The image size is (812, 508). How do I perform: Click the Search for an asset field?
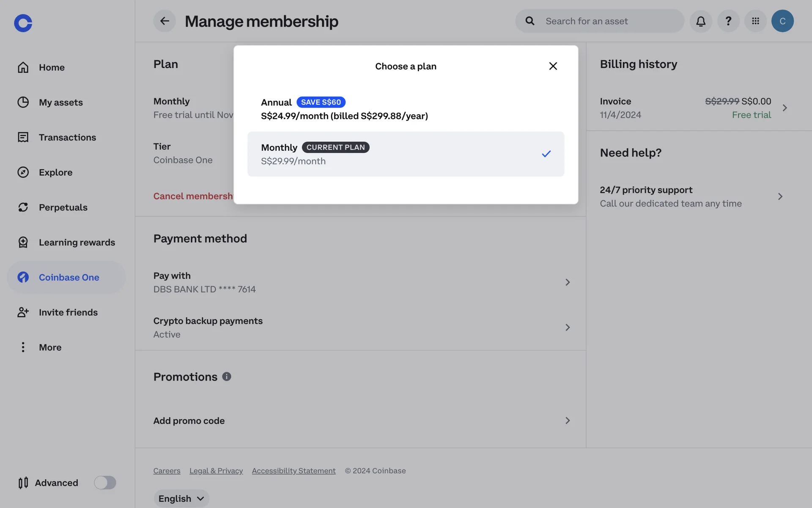(605, 21)
